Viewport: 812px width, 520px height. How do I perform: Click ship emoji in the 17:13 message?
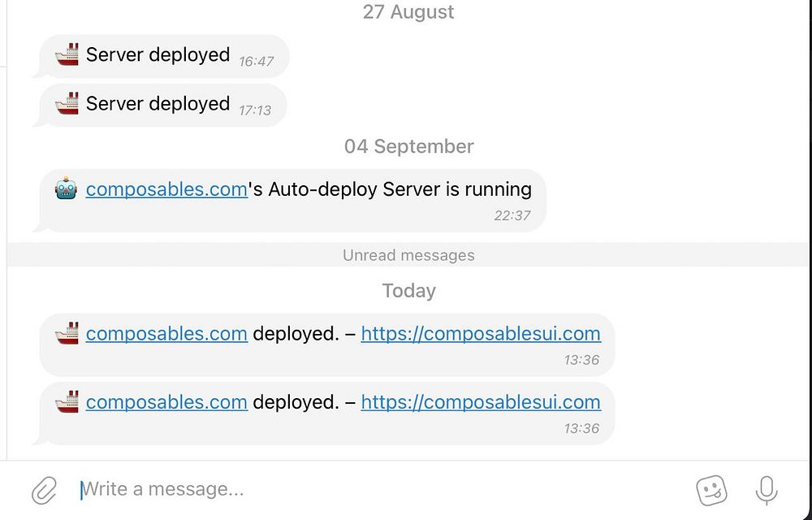(67, 104)
